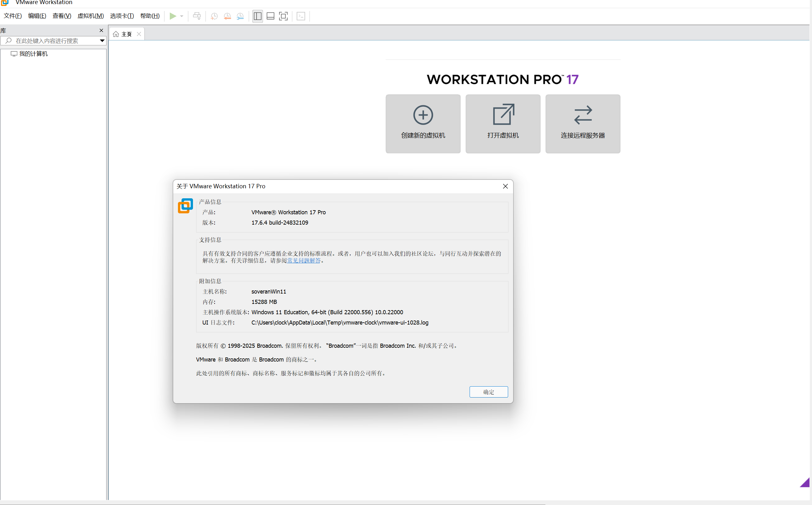Click the open virtual machine tile
The width and height of the screenshot is (812, 505).
pos(502,123)
